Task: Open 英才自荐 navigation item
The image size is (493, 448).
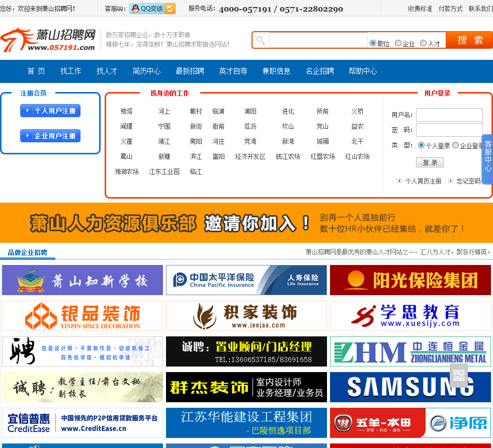Action: tap(233, 71)
